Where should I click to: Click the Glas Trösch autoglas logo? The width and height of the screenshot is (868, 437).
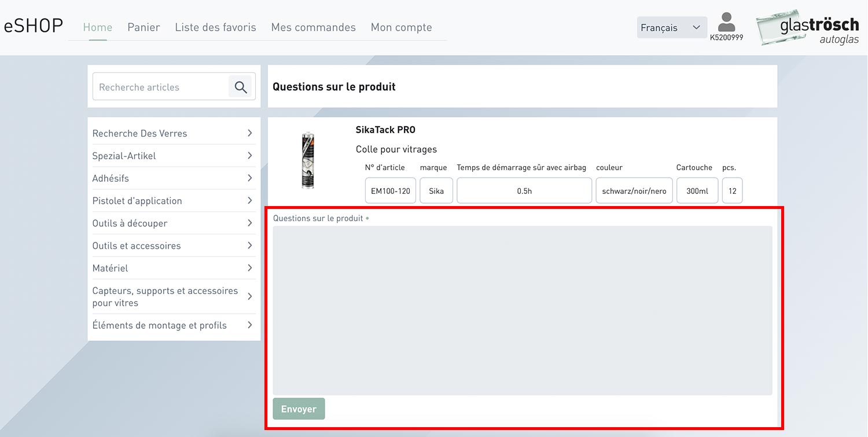click(808, 27)
